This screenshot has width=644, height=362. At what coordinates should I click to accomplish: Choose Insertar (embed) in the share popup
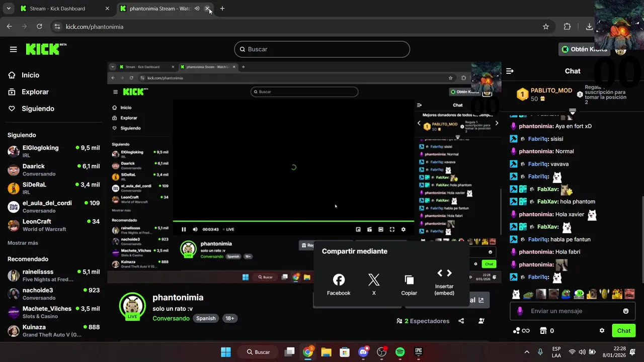coord(444,282)
